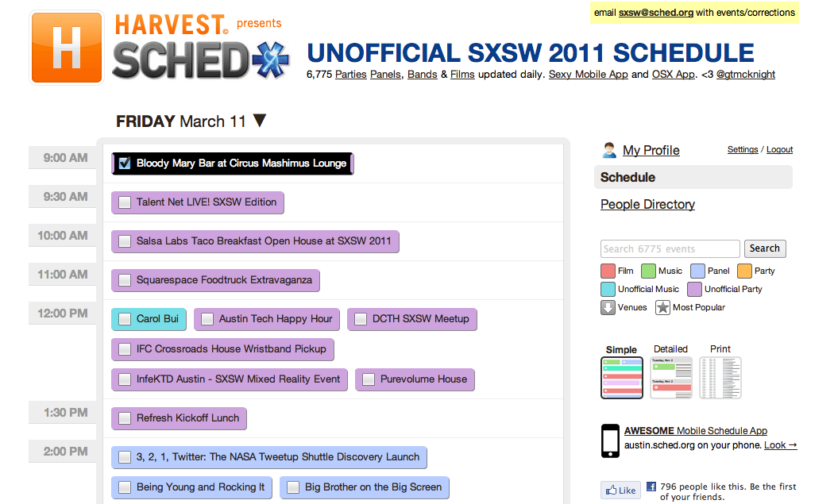838x504 pixels.
Task: Open the Settings link
Action: (743, 149)
